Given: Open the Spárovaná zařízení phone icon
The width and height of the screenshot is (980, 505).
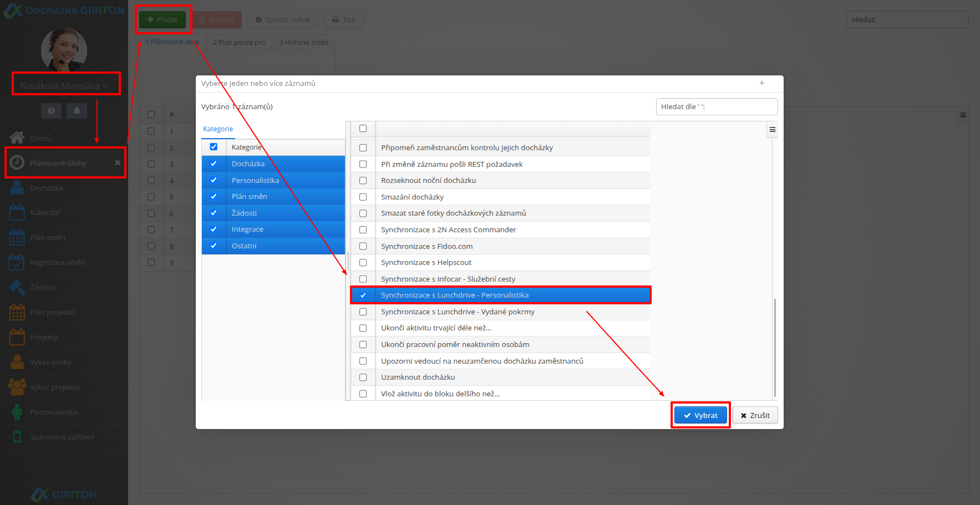Looking at the screenshot, I should pyautogui.click(x=17, y=437).
